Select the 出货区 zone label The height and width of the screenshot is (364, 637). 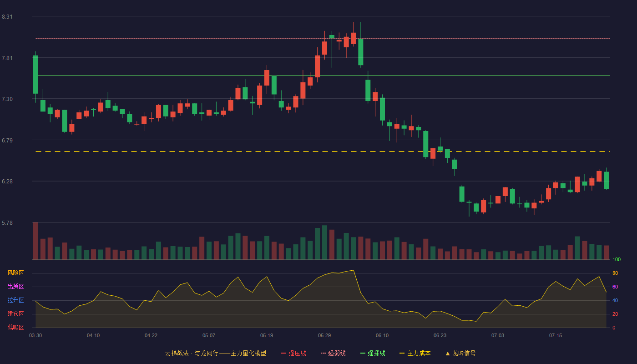click(15, 287)
